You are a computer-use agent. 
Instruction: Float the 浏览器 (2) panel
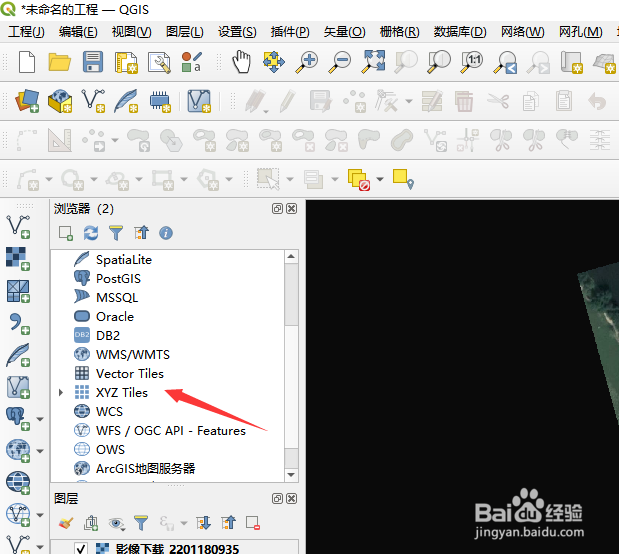pos(277,208)
